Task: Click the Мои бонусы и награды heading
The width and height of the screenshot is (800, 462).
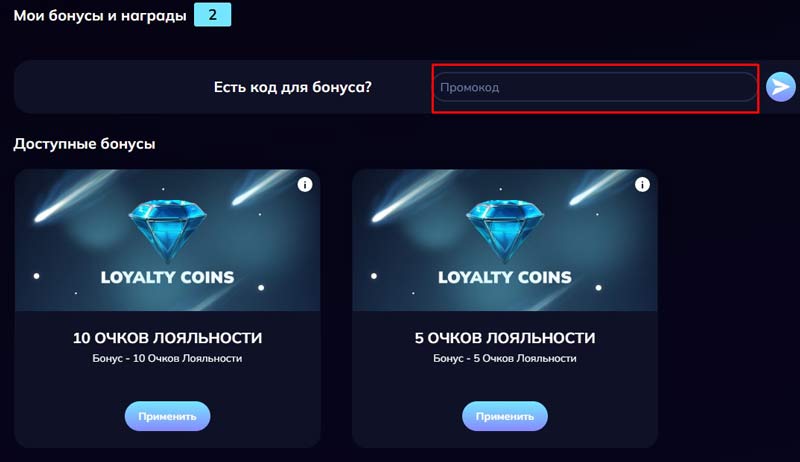Action: coord(99,15)
